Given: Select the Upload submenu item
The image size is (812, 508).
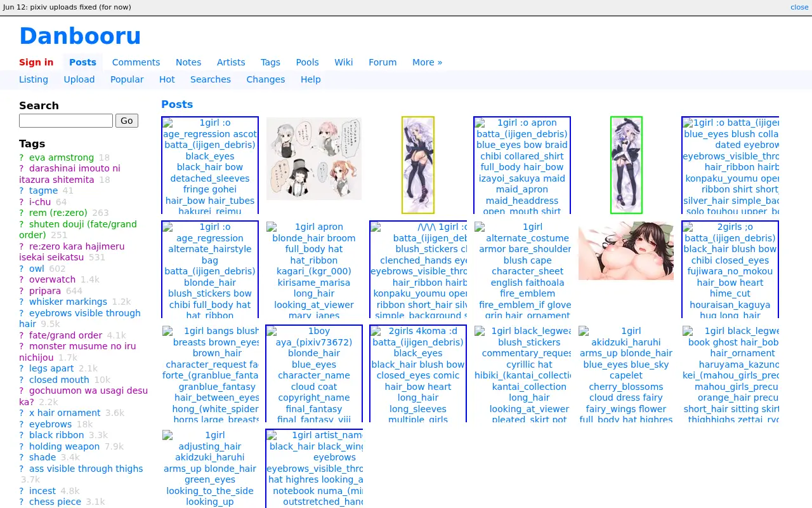Looking at the screenshot, I should (x=79, y=79).
